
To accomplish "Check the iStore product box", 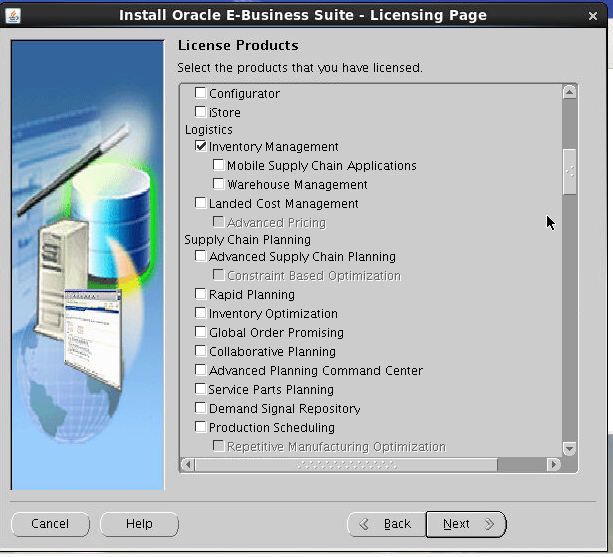I will coord(201,112).
